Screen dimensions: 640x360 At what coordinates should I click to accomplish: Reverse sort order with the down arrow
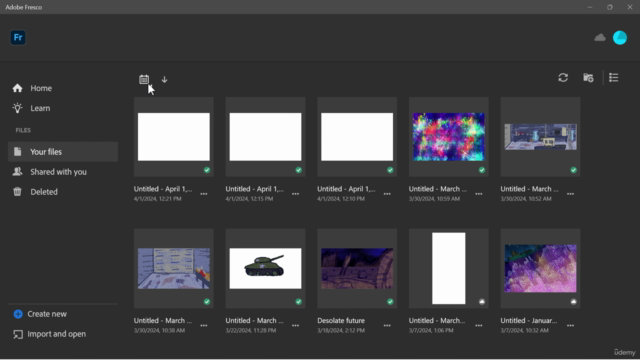(164, 79)
